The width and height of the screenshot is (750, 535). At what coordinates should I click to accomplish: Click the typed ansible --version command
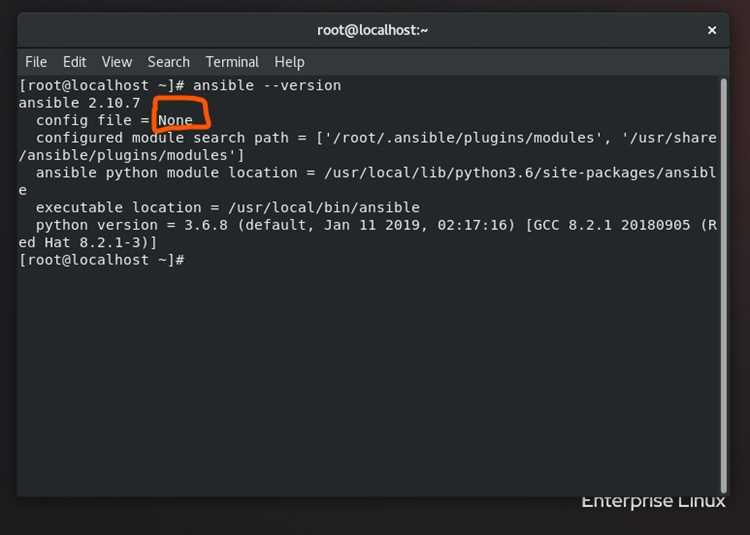point(267,86)
